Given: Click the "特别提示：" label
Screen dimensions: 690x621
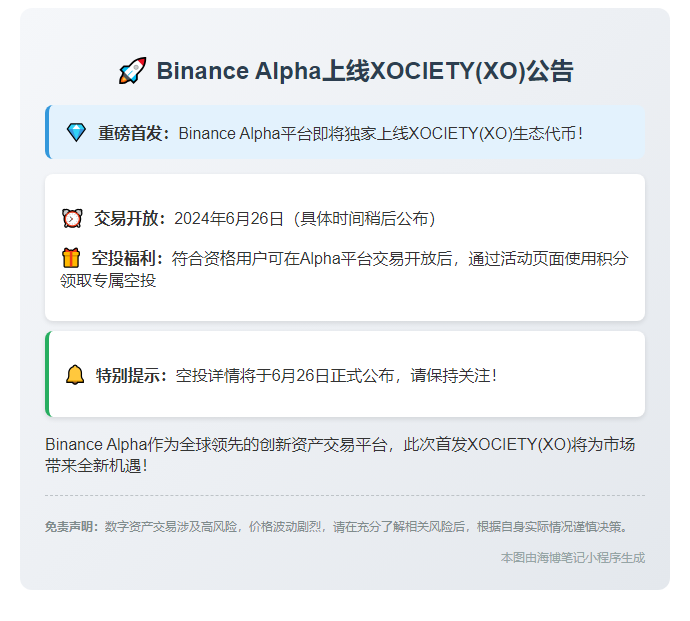Looking at the screenshot, I should pos(132,375).
